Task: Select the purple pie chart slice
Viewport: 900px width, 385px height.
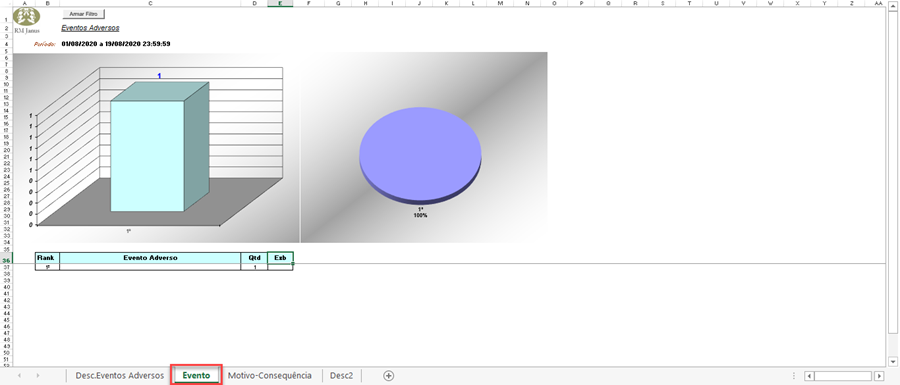Action: pos(420,155)
